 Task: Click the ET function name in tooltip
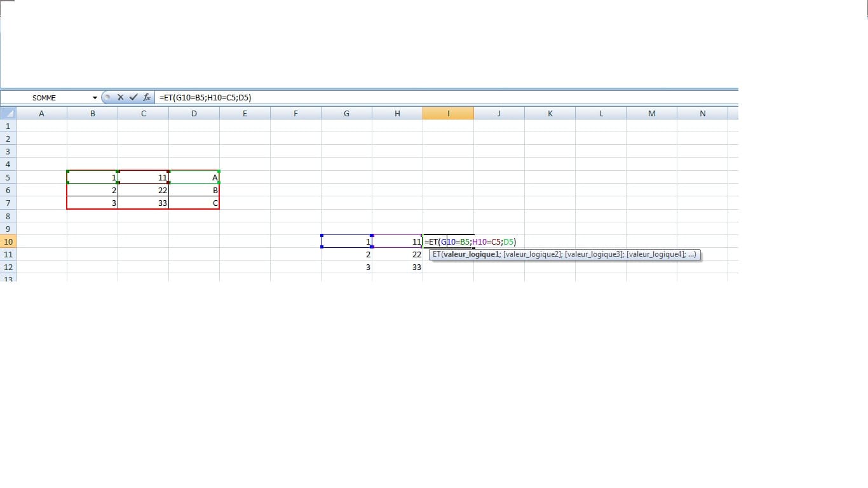437,255
